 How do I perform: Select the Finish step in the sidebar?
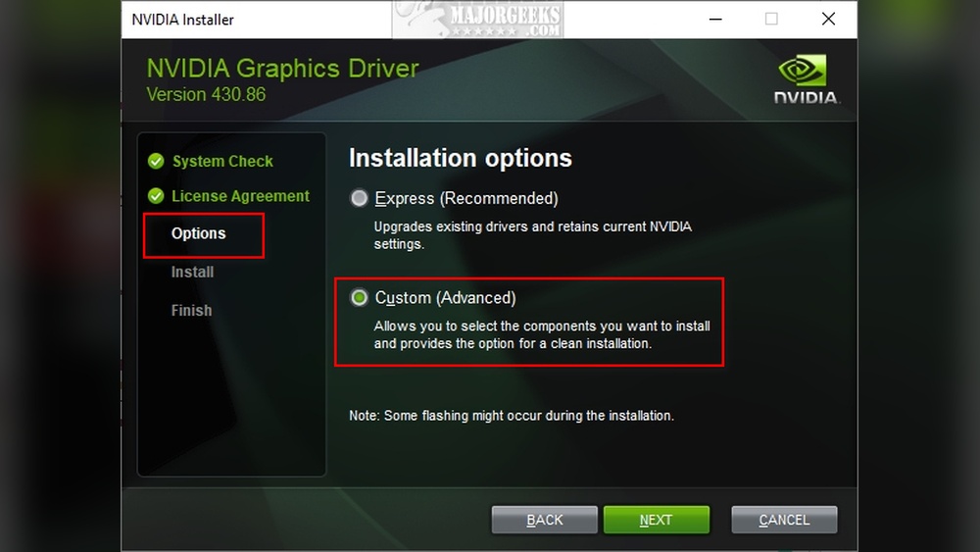191,310
